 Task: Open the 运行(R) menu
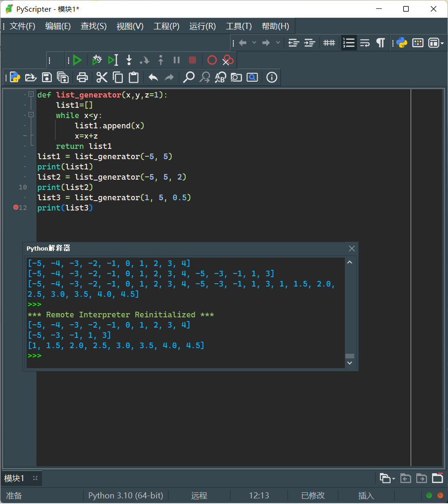tap(203, 27)
